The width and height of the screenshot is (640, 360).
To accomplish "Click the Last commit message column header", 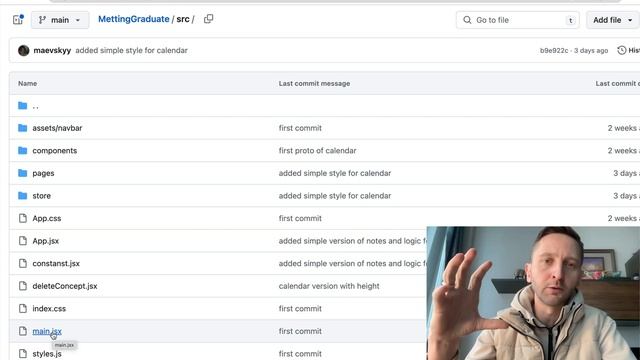I will [314, 84].
